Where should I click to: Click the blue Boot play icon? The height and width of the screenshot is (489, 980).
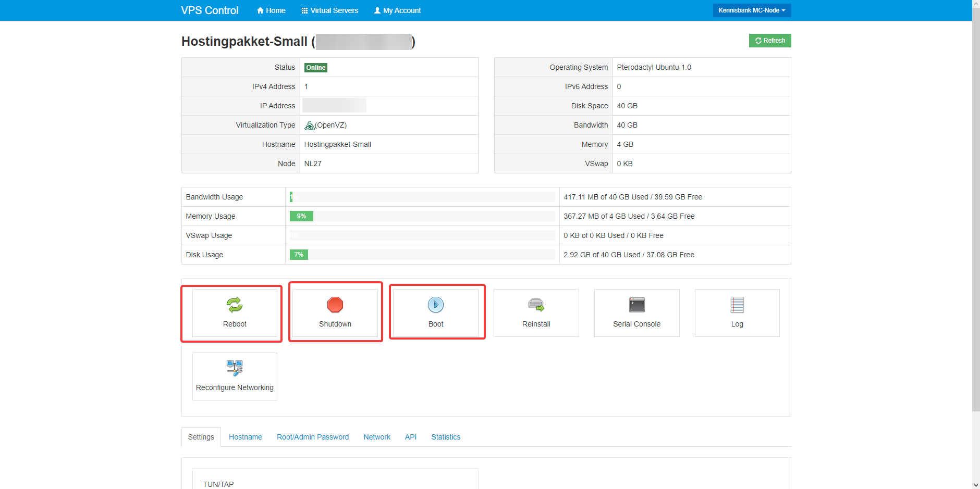click(x=436, y=305)
